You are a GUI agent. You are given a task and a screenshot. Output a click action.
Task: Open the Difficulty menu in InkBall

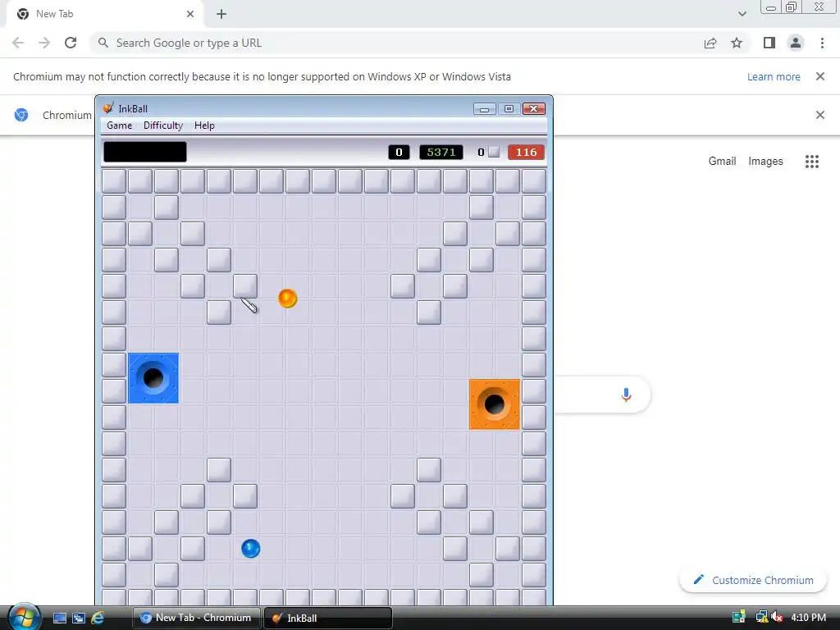click(x=163, y=126)
